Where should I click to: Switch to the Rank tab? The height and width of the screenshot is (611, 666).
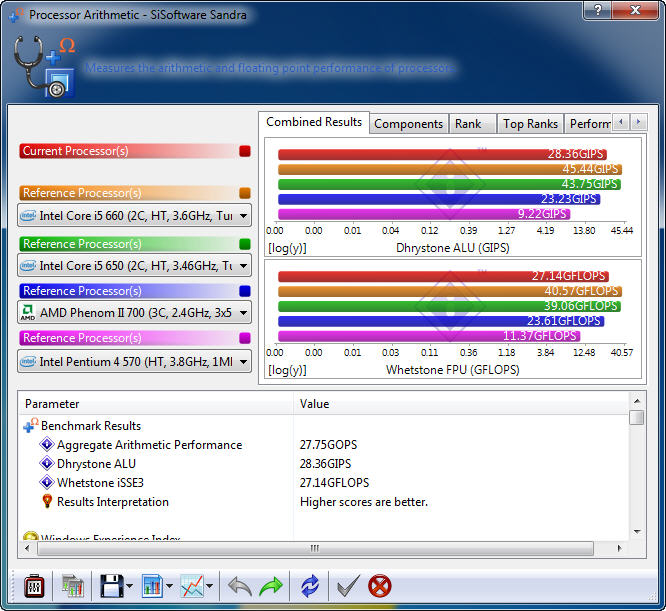click(x=472, y=124)
